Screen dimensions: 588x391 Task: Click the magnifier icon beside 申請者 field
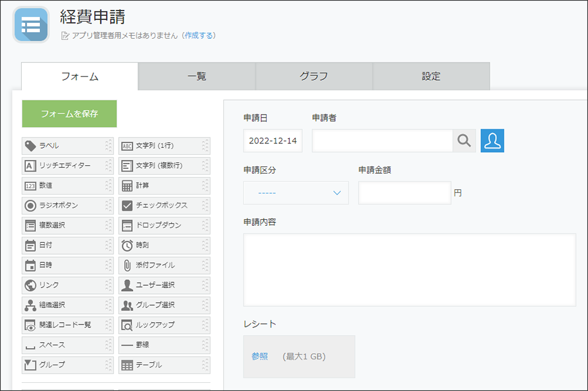point(464,141)
